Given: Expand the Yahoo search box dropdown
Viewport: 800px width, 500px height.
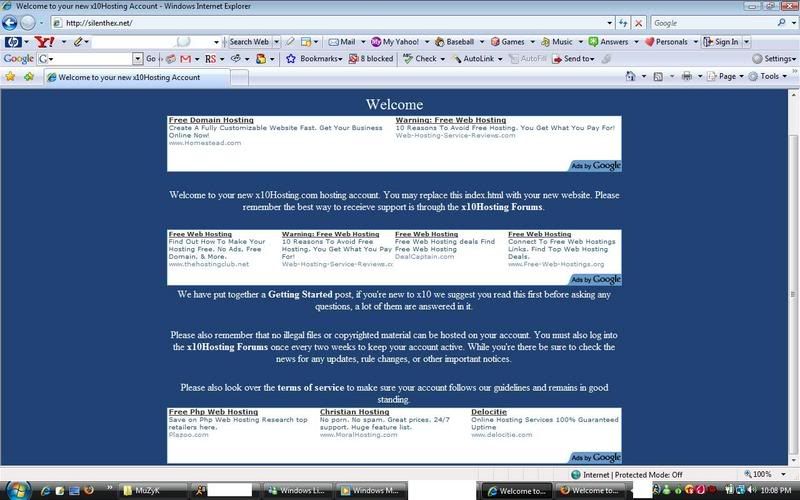Looking at the screenshot, I should 216,42.
